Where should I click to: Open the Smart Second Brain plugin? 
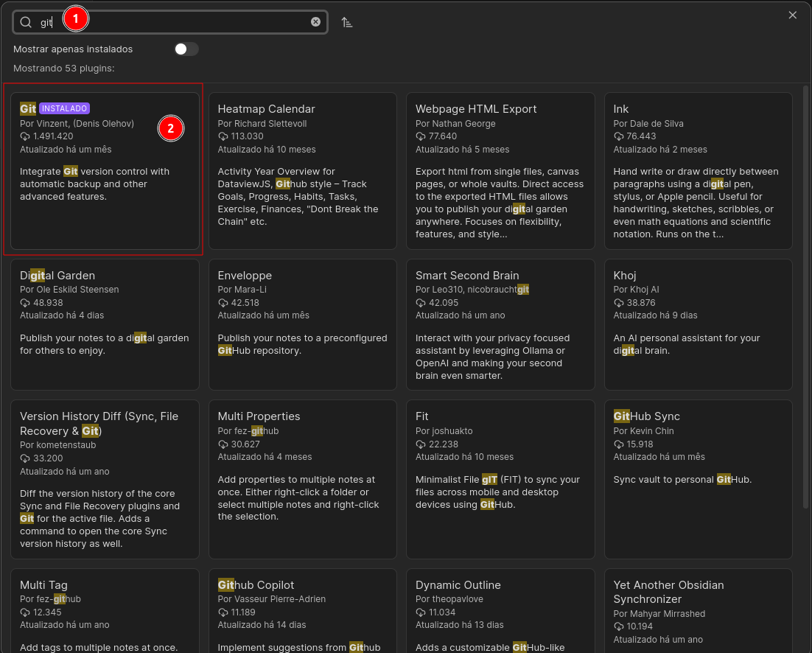500,325
